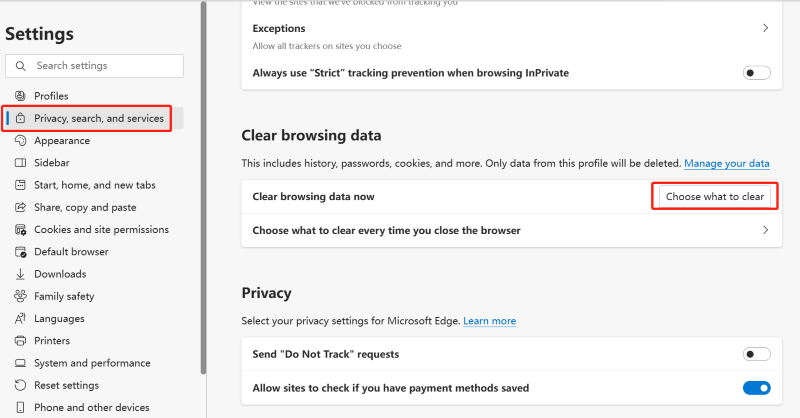Toggle Send Do Not Track requests
Viewport: 800px width, 418px height.
756,354
